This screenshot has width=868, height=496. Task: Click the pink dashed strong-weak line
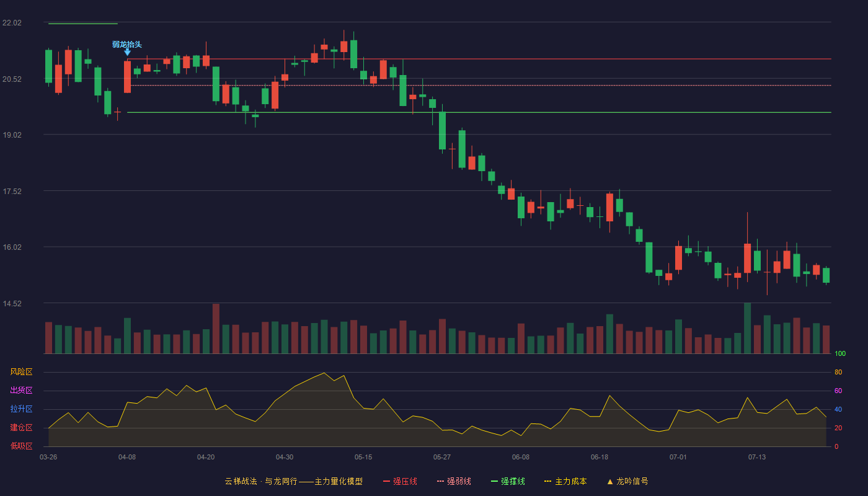[479, 86]
